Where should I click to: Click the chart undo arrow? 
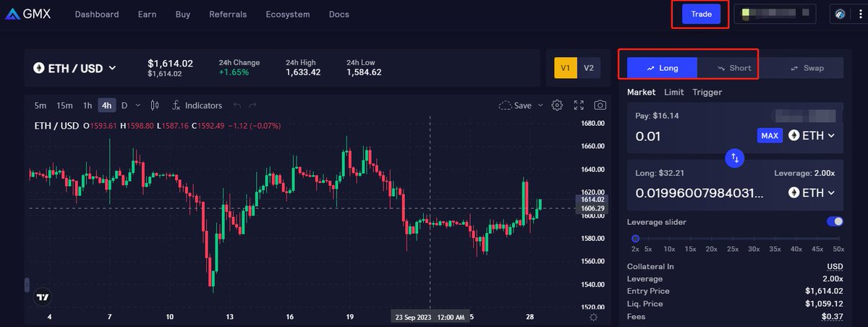coord(237,106)
